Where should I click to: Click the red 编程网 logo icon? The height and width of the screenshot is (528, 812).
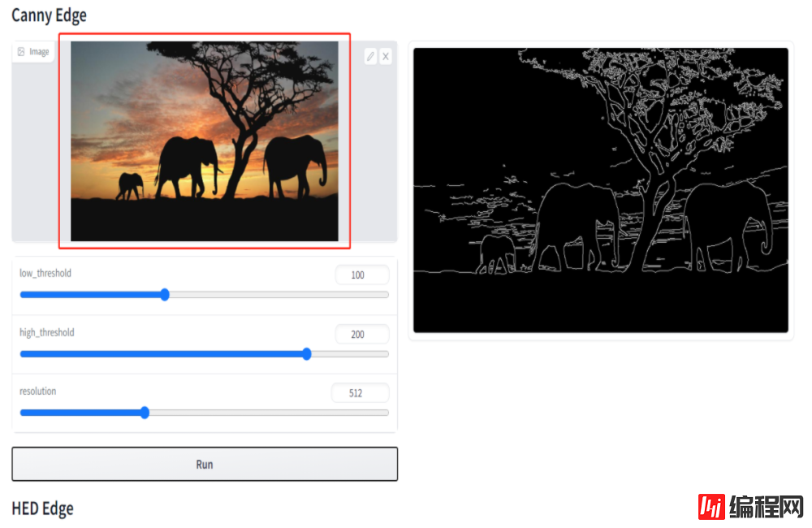tap(711, 507)
